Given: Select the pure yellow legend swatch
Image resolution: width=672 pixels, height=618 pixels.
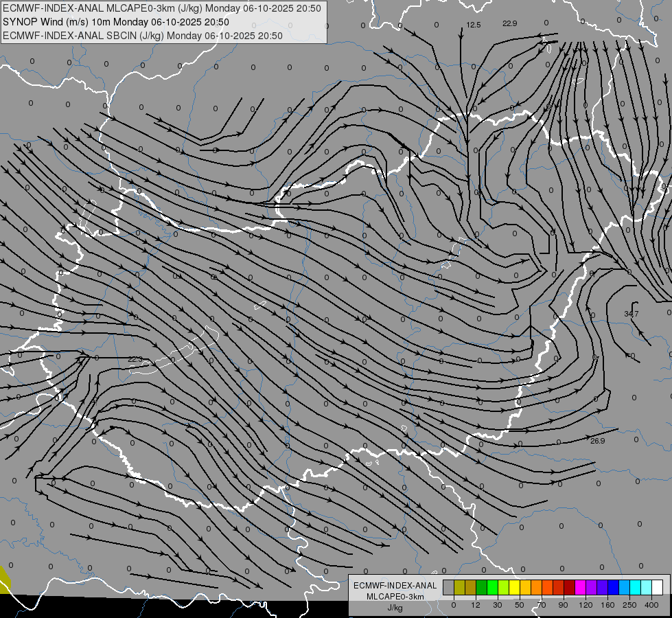Looking at the screenshot, I should point(514,587).
